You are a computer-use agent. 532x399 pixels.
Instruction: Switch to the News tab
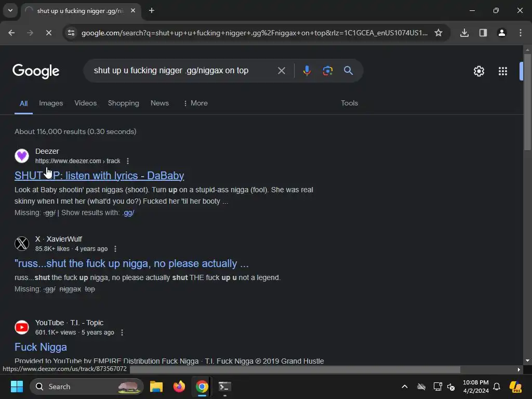point(159,103)
